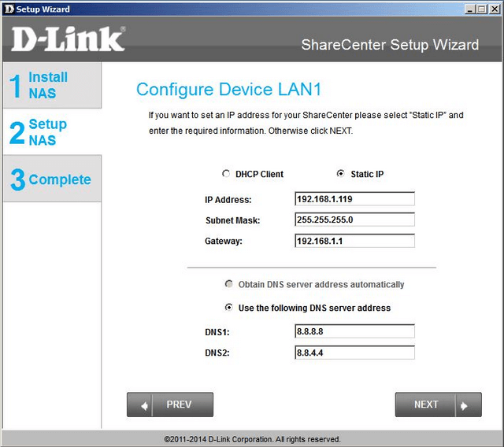Select the Static IP radio button
The image size is (504, 447).
pos(340,174)
